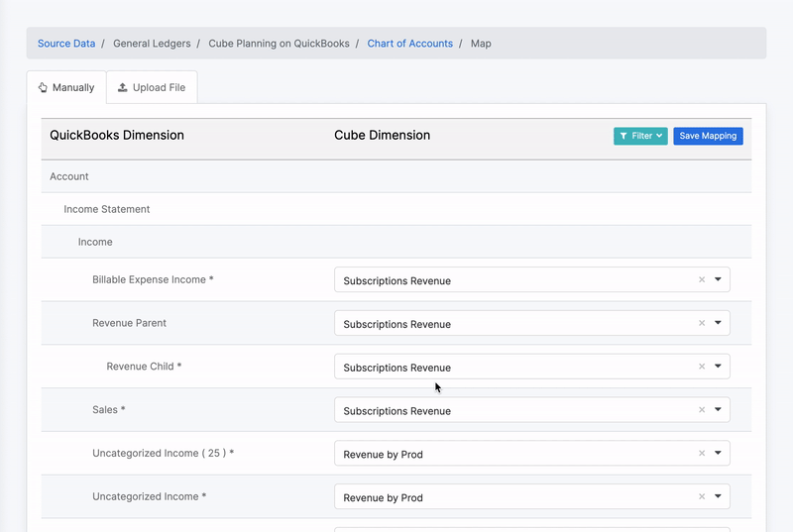Screen dimensions: 793x532
Task: Click Subscriptions Revenue field for Billable Expense Income
Action: (x=532, y=279)
